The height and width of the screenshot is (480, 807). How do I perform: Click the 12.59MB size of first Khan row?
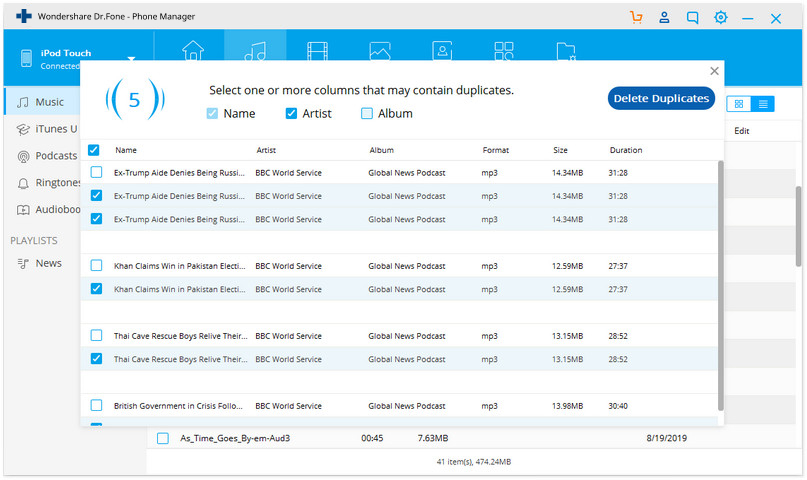567,266
